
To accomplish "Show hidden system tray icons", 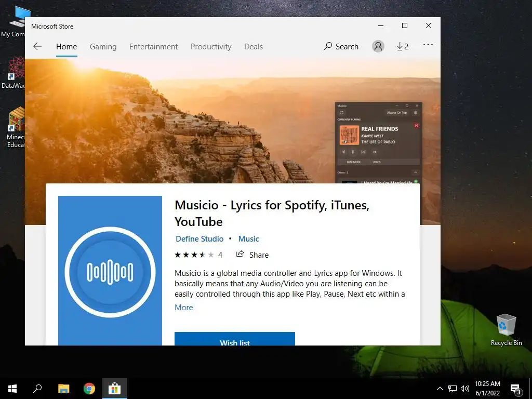I will pos(440,389).
